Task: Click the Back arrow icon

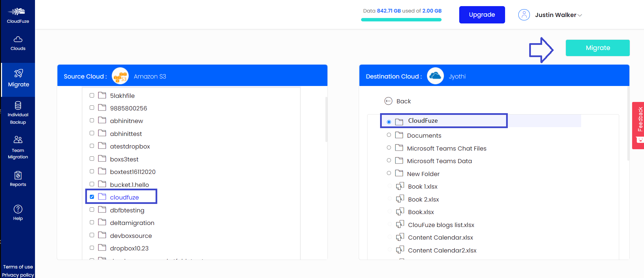Action: [x=388, y=101]
